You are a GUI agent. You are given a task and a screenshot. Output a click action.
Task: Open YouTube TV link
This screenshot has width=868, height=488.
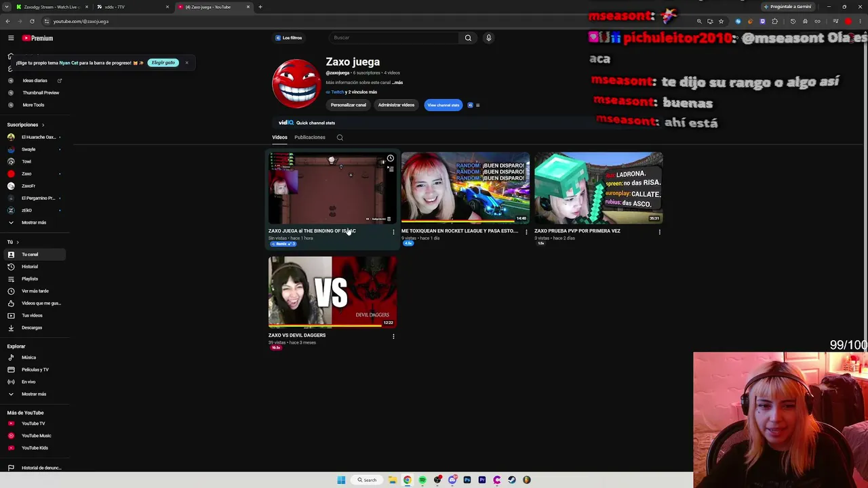click(x=34, y=424)
